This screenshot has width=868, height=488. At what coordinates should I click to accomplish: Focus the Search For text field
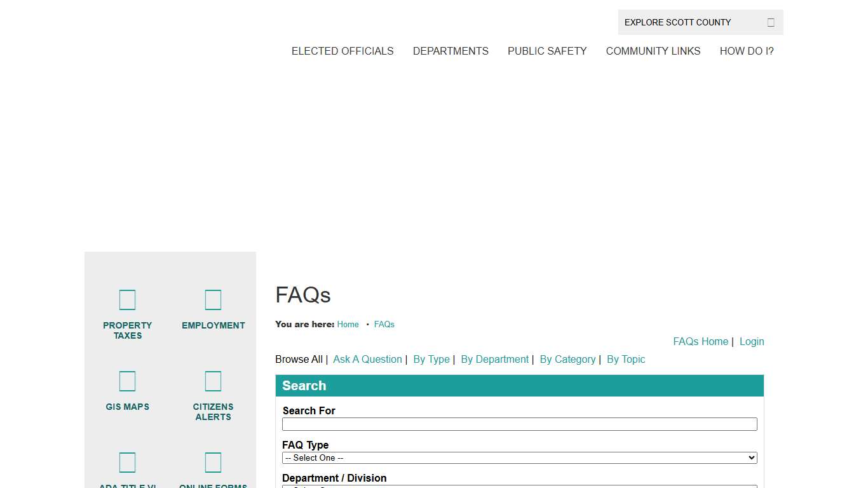point(519,424)
